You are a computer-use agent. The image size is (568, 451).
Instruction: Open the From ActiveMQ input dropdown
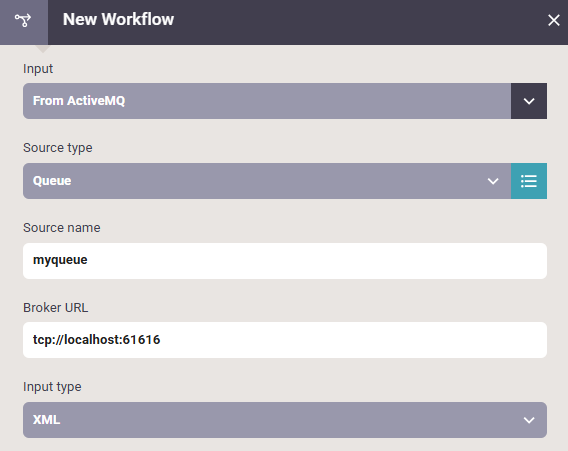(267, 101)
